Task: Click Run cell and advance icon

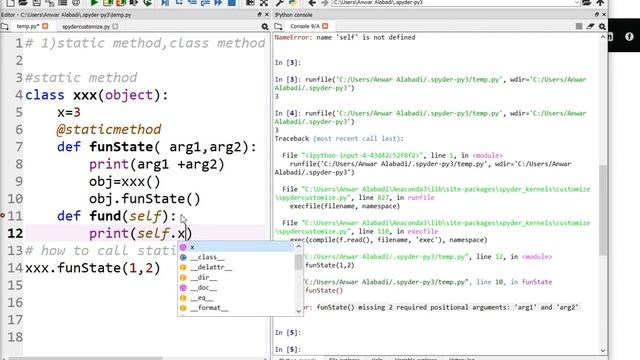Action: coord(121,3)
